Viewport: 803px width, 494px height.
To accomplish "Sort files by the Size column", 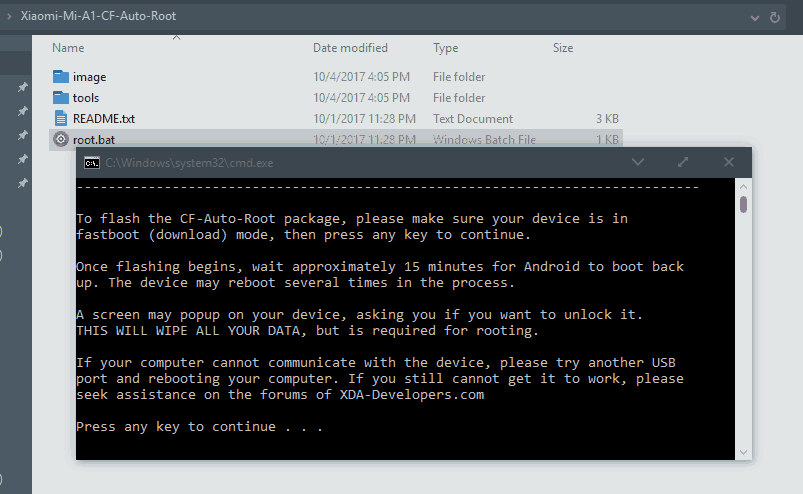I will 563,48.
